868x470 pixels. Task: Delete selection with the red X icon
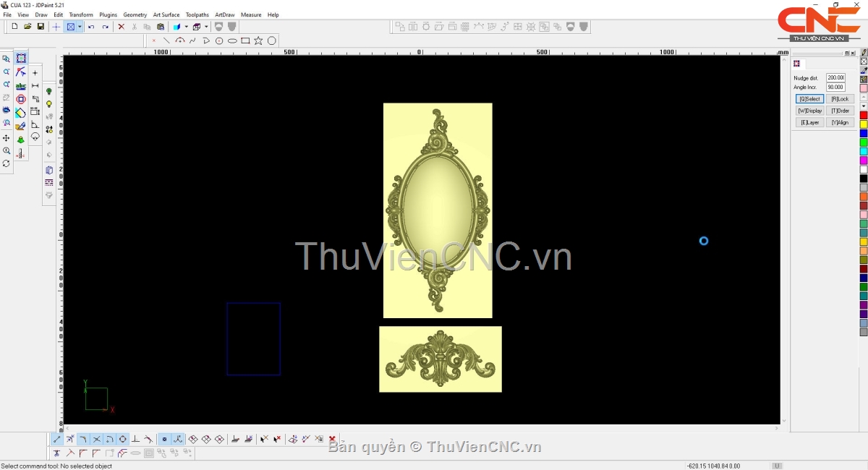point(122,27)
